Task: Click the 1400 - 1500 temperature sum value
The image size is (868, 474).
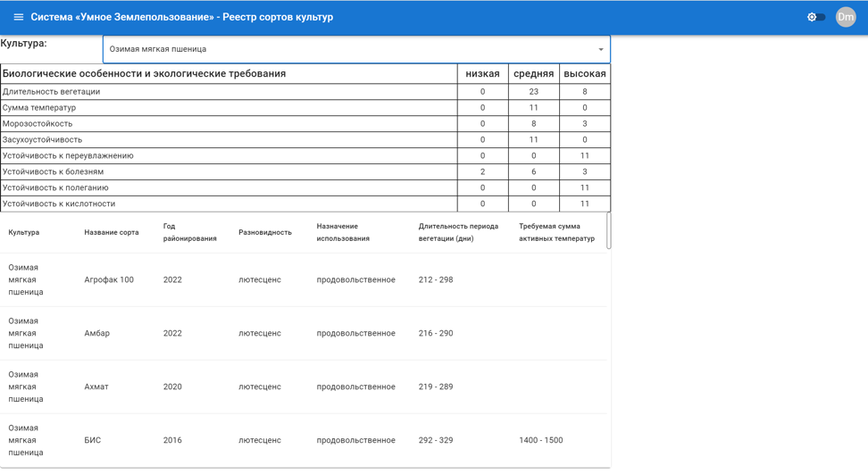Action: [x=541, y=440]
